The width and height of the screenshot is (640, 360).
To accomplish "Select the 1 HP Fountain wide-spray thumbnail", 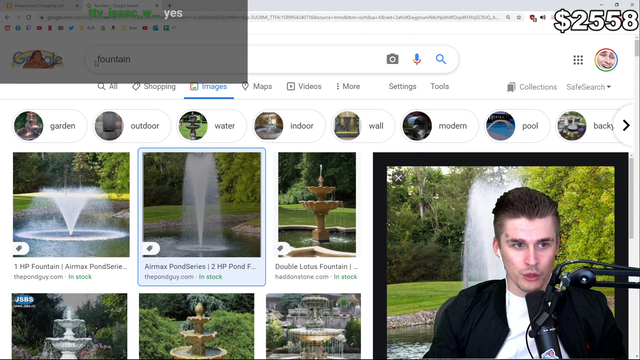I will pos(71,204).
